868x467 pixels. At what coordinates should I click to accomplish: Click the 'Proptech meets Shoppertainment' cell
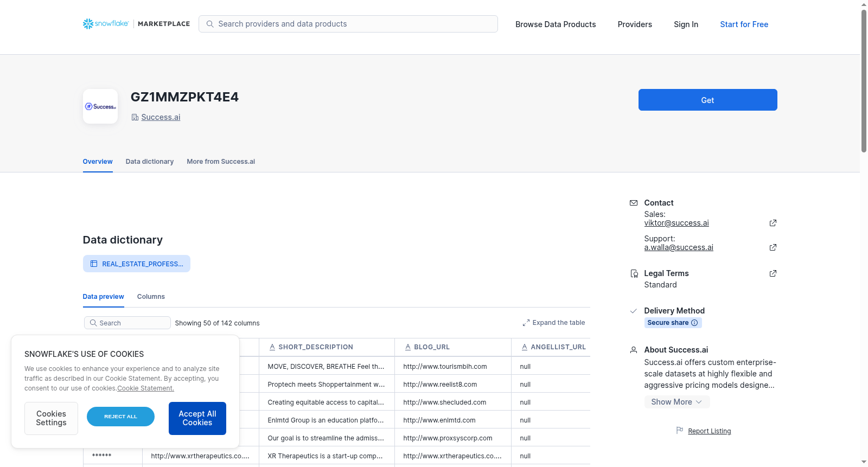(327, 384)
